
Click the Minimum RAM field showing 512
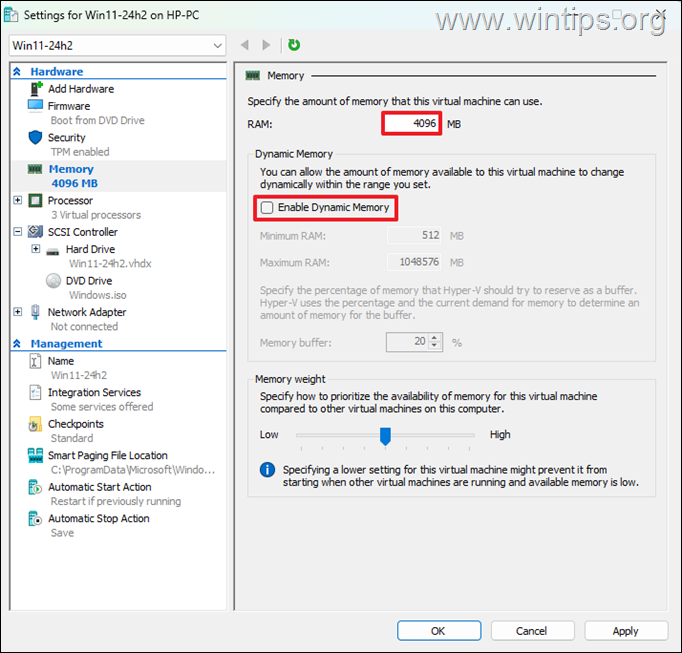click(414, 235)
